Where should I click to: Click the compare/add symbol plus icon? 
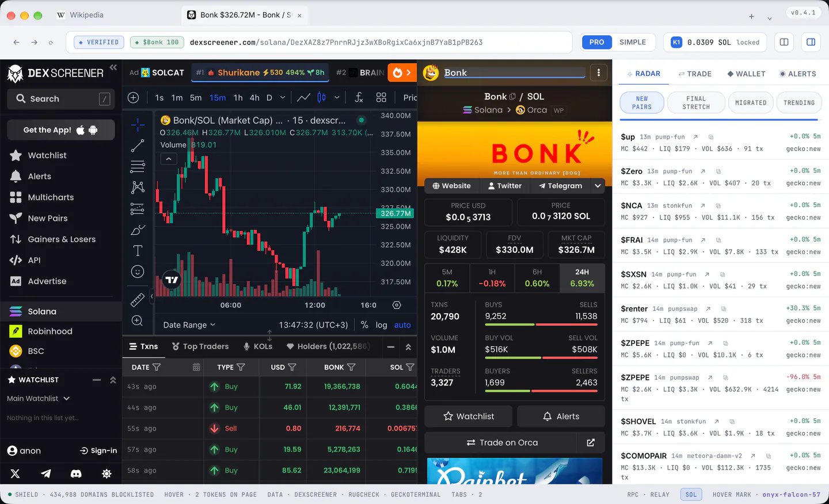click(133, 98)
